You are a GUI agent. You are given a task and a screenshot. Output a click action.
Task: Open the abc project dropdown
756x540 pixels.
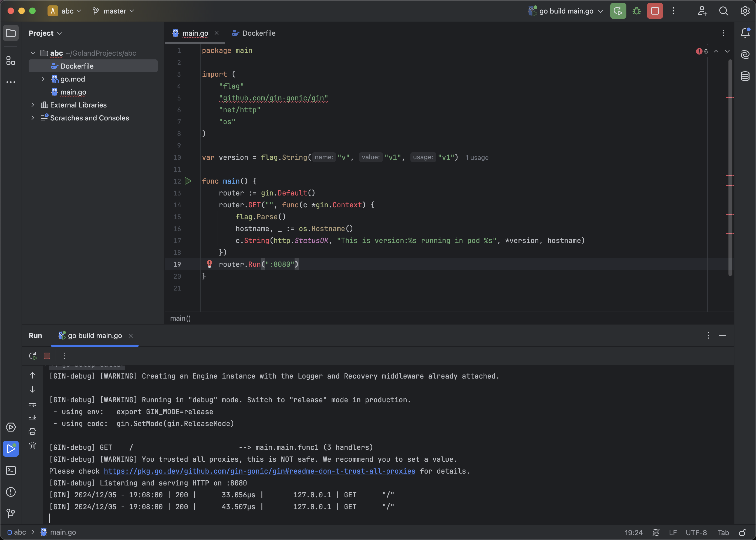(x=65, y=11)
